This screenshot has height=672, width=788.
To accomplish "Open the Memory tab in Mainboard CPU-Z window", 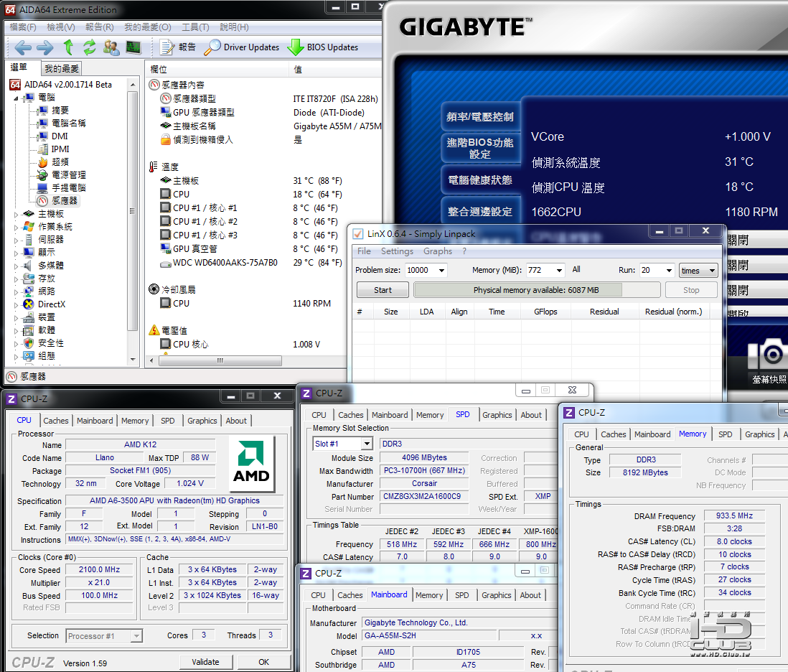I will click(429, 595).
